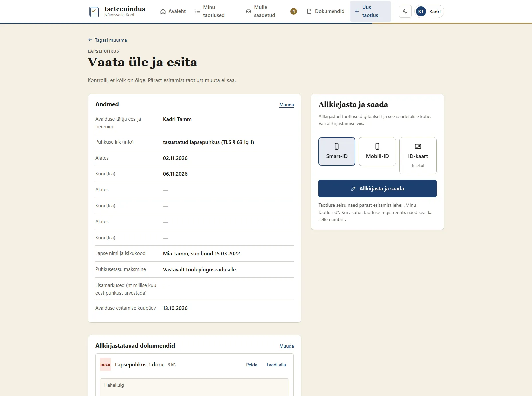Hide the document preview with Peida
Viewport: 532px width, 396px height.
[x=252, y=365]
